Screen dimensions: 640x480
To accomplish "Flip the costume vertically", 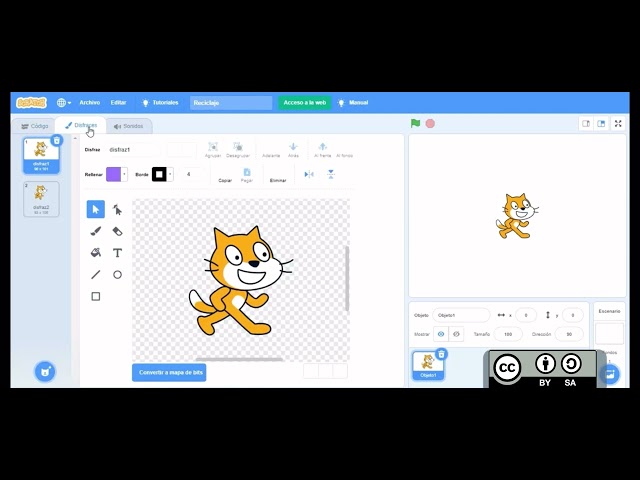I will click(331, 174).
